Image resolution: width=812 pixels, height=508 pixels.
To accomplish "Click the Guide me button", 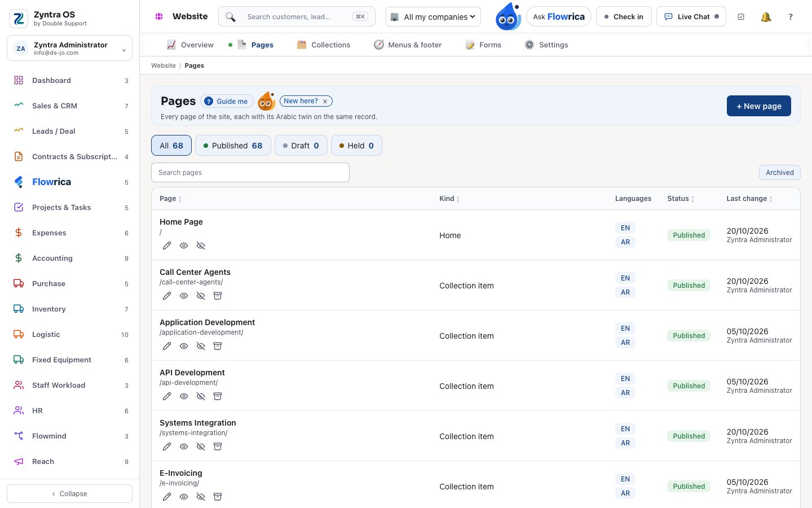I will point(227,102).
